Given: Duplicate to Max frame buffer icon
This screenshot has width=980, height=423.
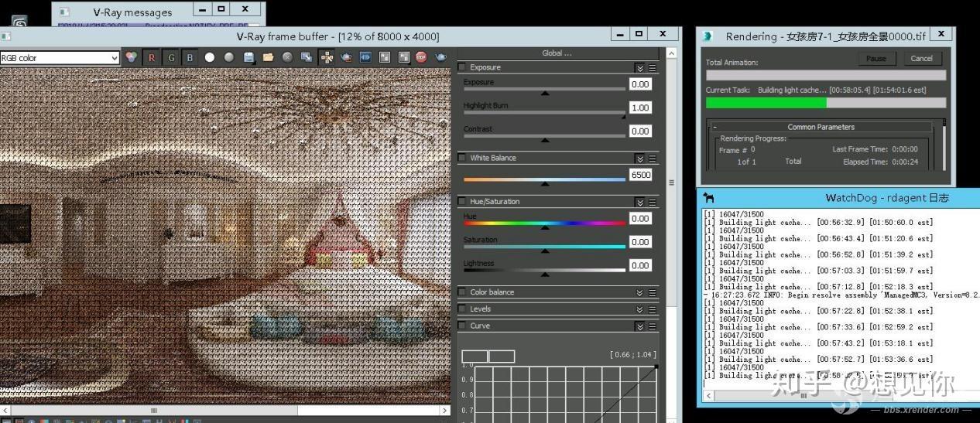Looking at the screenshot, I should 307,57.
